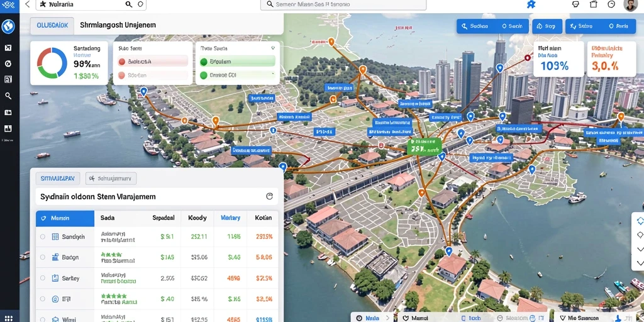
Task: Open the user profile avatar
Action: point(630,5)
